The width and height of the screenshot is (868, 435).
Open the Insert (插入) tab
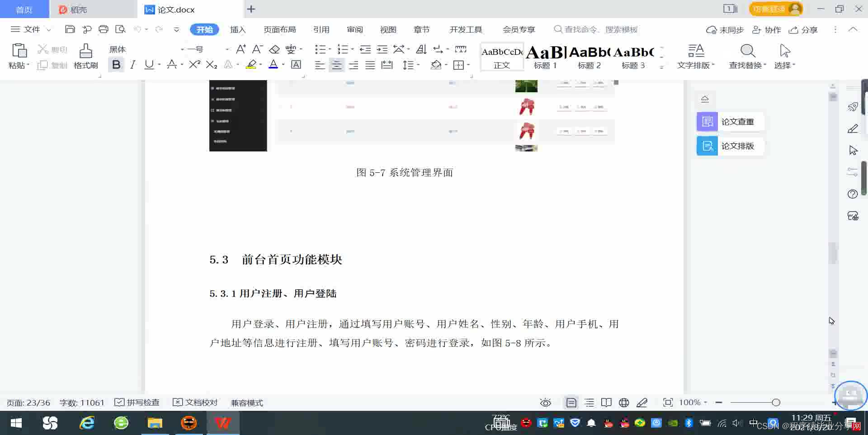point(238,29)
